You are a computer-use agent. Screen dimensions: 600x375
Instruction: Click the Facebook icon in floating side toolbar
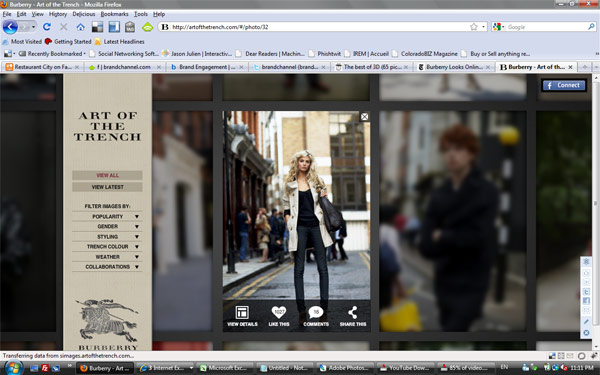coord(586,301)
